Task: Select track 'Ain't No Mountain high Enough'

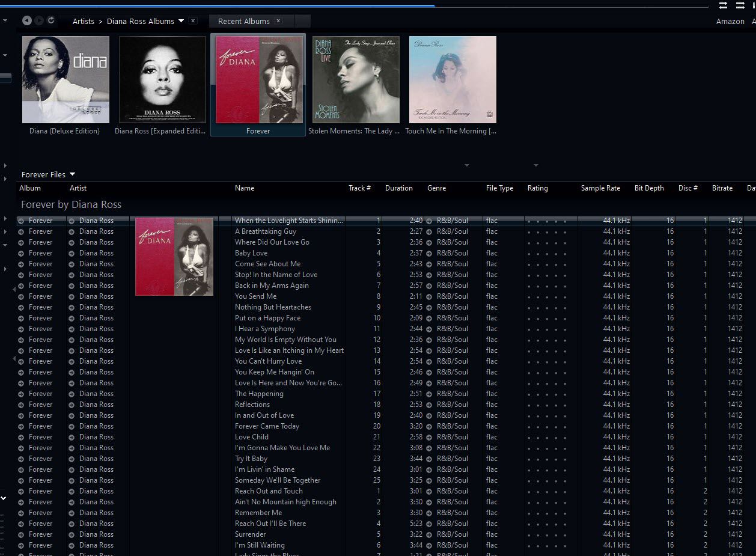Action: (x=285, y=502)
